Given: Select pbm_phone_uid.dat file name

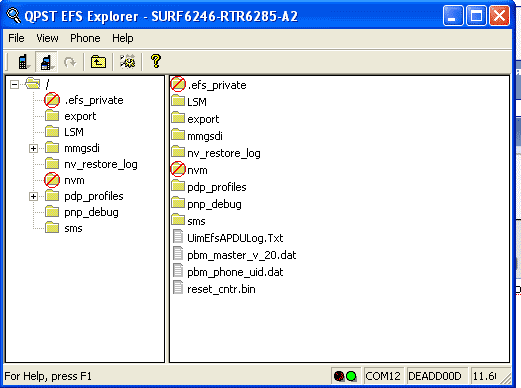Looking at the screenshot, I should pyautogui.click(x=235, y=272).
